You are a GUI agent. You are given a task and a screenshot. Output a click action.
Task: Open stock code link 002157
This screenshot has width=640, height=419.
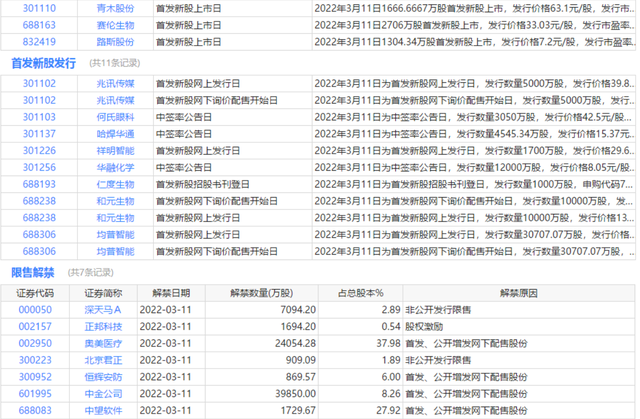[x=35, y=326]
